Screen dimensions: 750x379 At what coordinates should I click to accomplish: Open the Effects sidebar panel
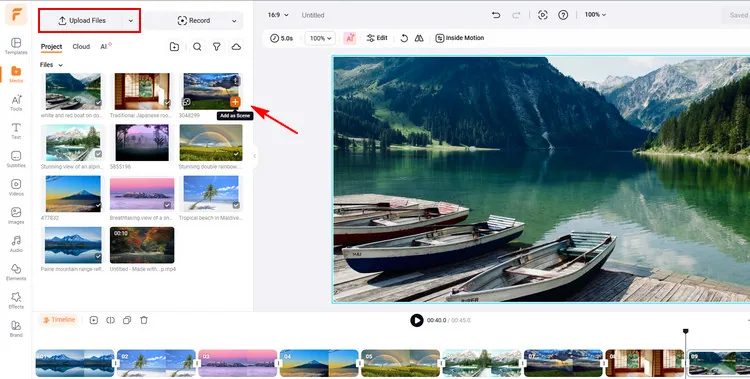[x=16, y=301]
